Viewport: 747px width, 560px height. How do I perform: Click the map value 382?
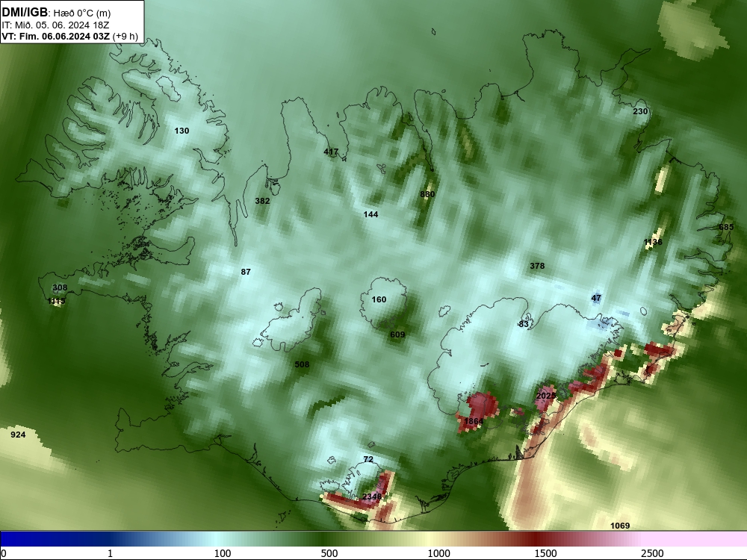(x=262, y=201)
